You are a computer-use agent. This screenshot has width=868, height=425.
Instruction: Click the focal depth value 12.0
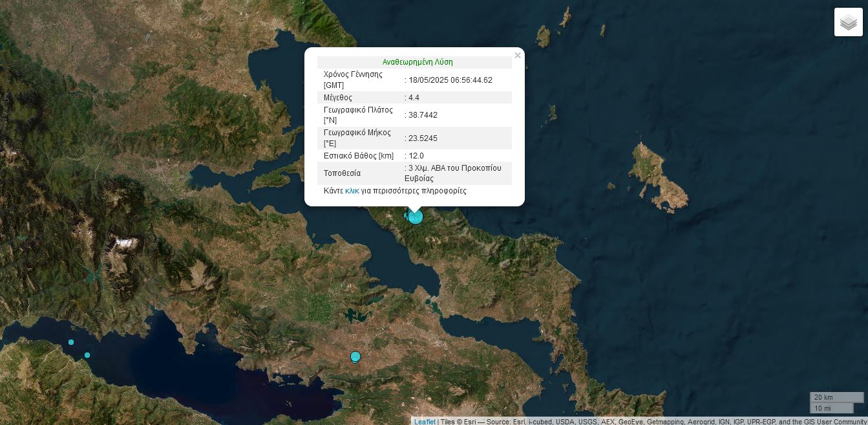[416, 156]
